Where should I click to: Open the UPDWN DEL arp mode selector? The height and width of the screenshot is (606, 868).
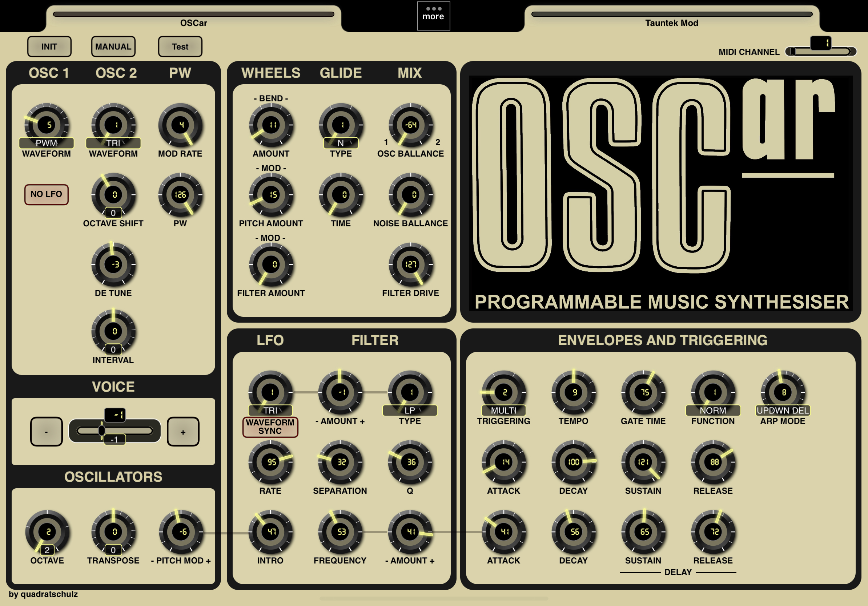[x=783, y=410]
